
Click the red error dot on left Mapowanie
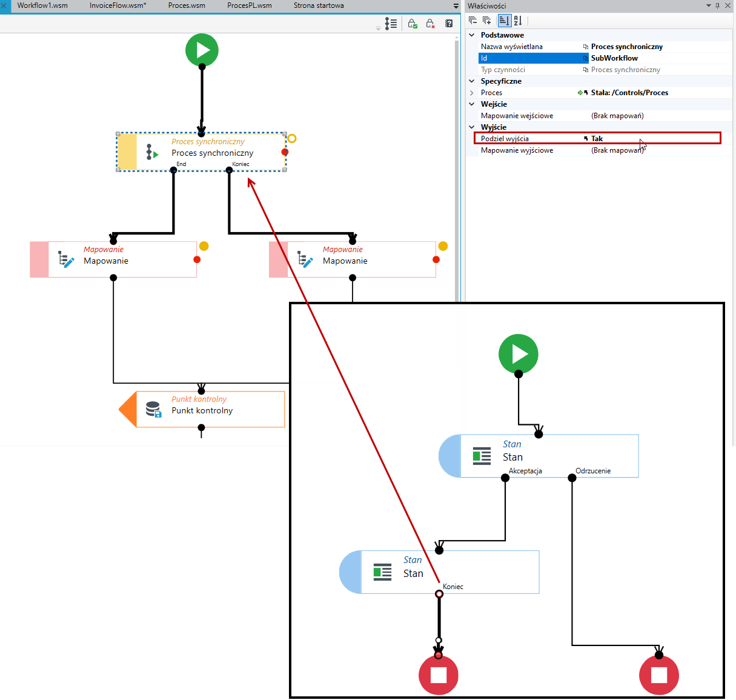pyautogui.click(x=197, y=259)
